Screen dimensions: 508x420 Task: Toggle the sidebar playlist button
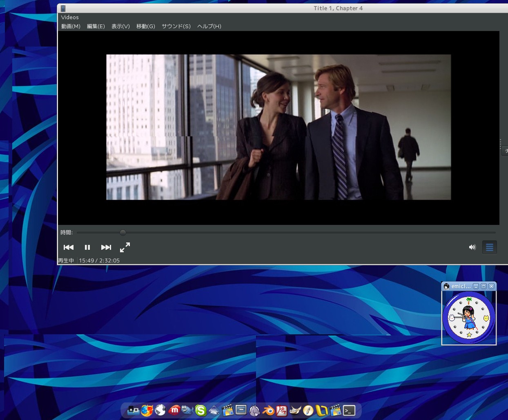pyautogui.click(x=489, y=247)
